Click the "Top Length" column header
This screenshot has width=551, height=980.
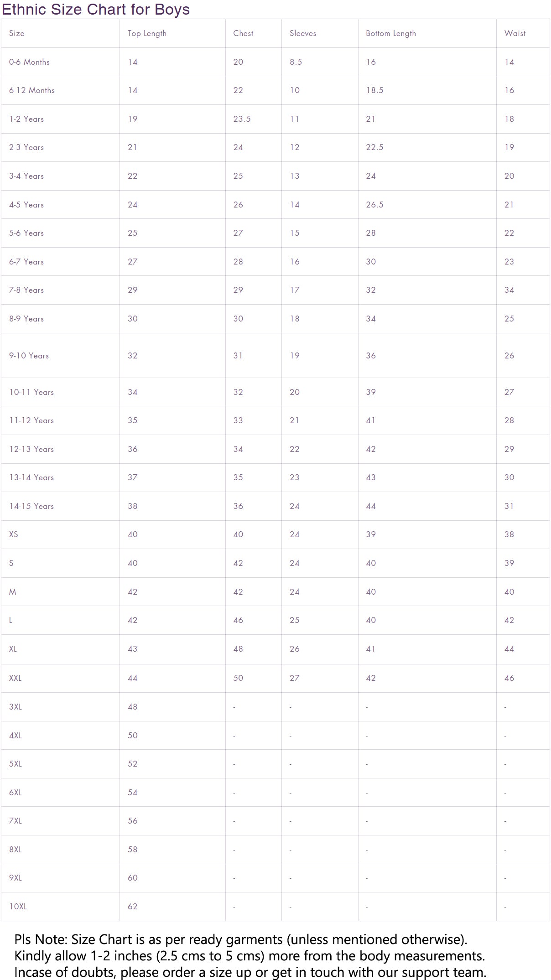pos(147,33)
